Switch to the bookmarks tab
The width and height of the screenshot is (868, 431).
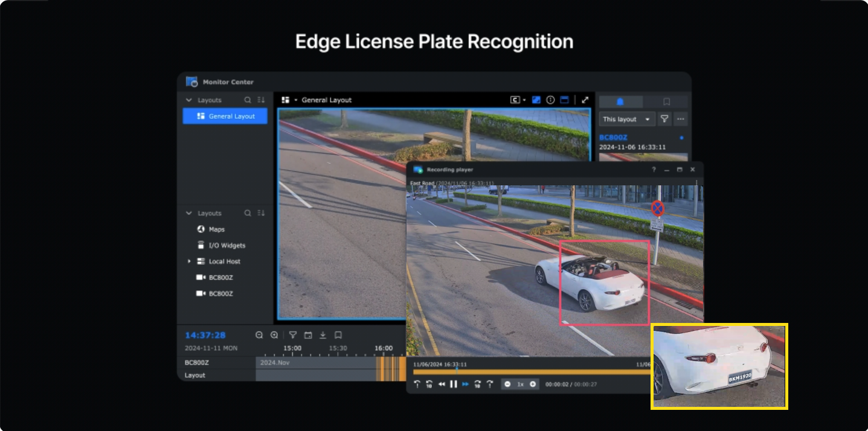666,102
